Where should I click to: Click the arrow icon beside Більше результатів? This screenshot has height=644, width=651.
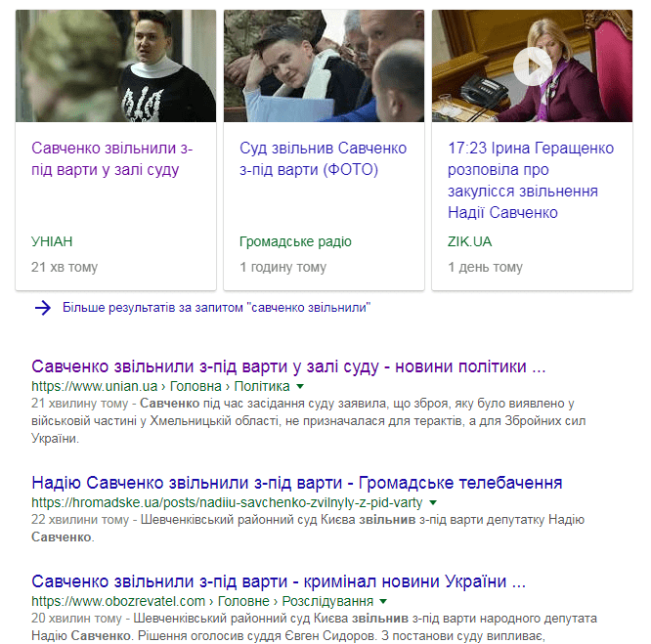pos(43,308)
